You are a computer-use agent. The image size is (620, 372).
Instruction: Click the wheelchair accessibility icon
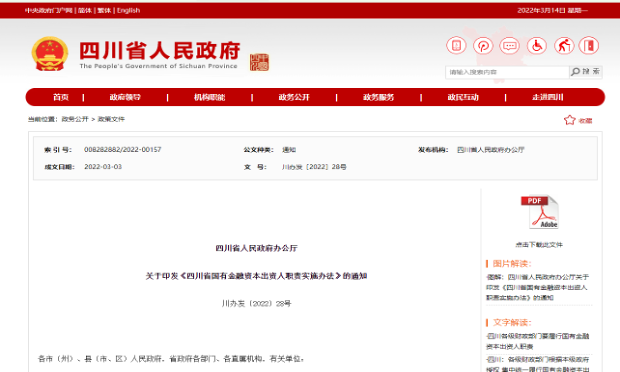pos(537,45)
